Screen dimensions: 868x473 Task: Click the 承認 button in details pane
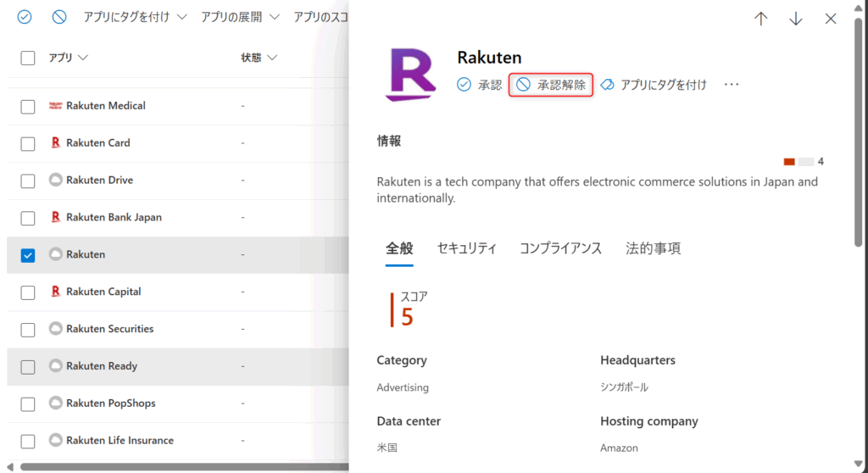click(480, 85)
